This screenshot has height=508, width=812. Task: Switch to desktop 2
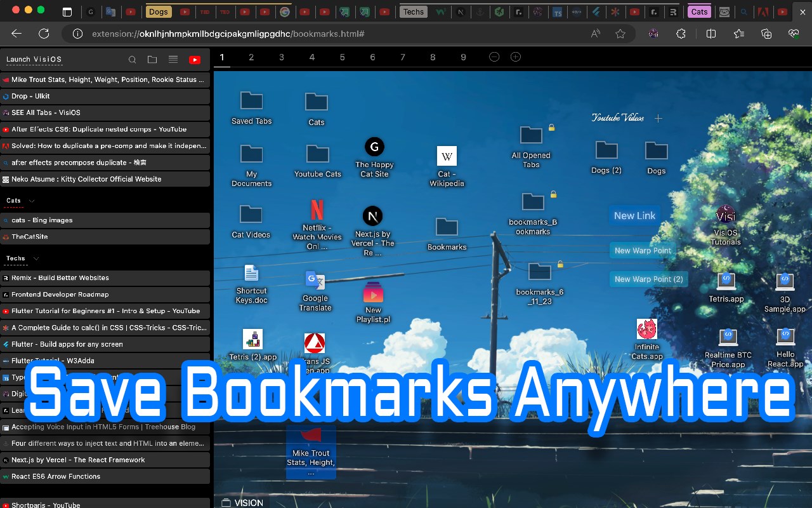251,57
